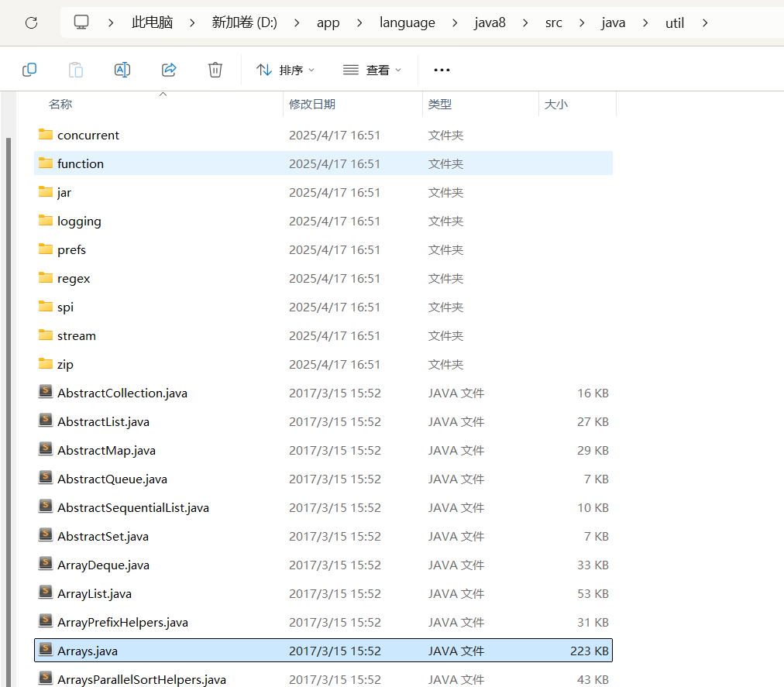Select the spi folder icon
The image size is (784, 687).
(x=46, y=306)
